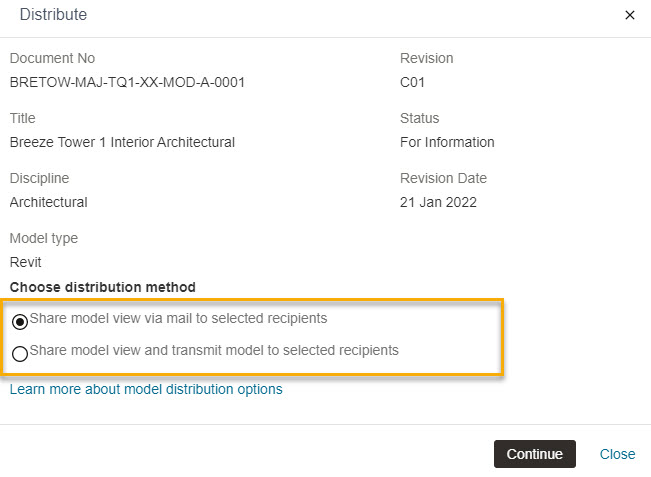
Task: Click the Architectural discipline value
Action: coord(49,202)
